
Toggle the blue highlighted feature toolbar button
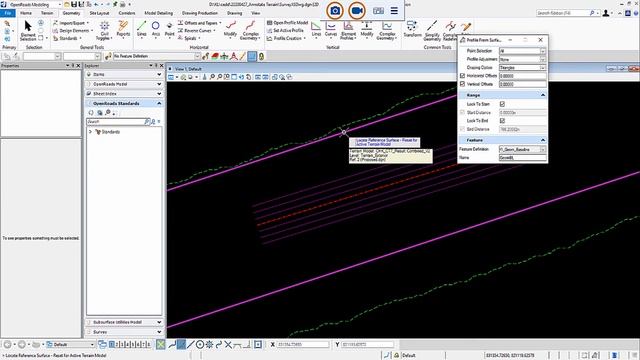coord(252,56)
